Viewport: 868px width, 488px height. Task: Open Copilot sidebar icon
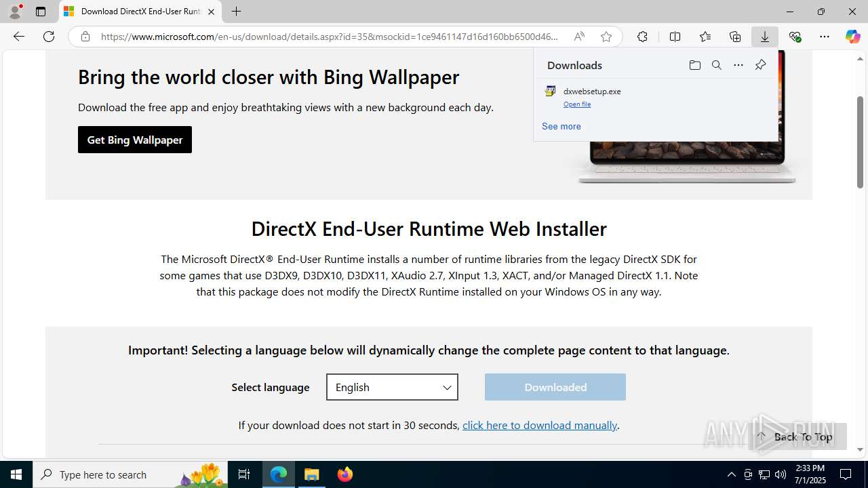pyautogui.click(x=852, y=37)
